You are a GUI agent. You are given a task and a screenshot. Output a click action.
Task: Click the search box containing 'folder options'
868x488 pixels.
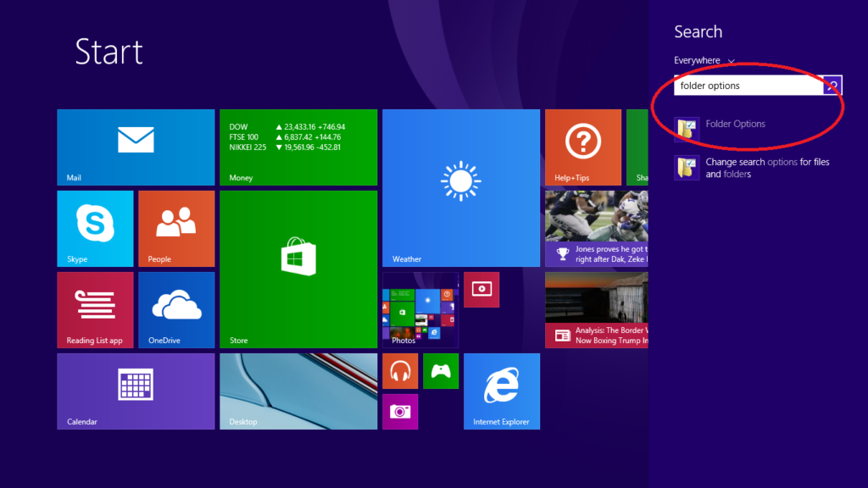pyautogui.click(x=748, y=86)
